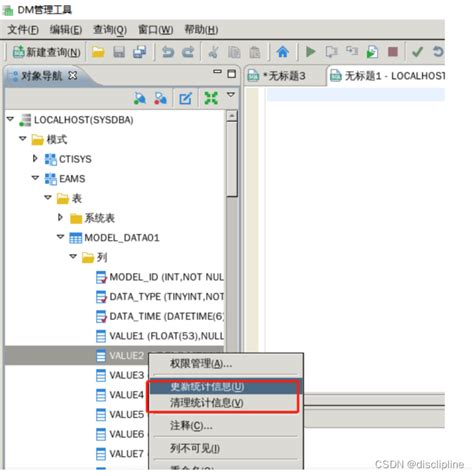The height and width of the screenshot is (476, 474).
Task: Expand the 系统表 folder
Action: point(60,217)
